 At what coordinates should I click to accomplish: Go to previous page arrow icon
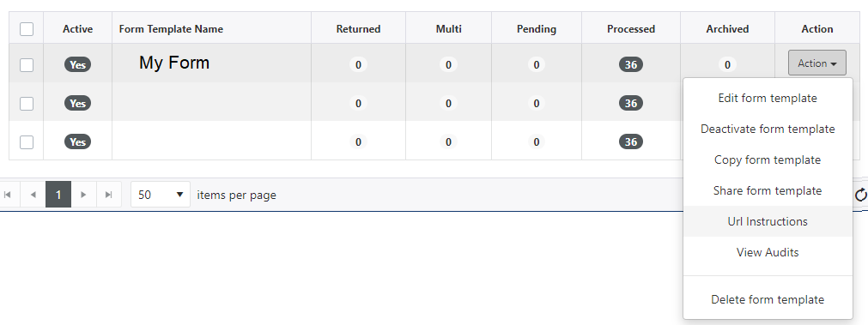tap(33, 195)
